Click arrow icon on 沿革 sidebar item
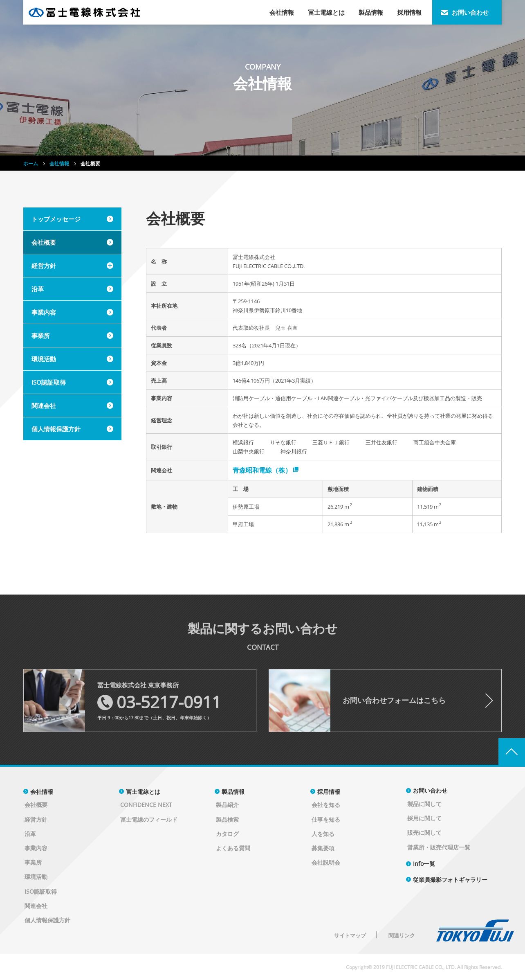525x980 pixels. [110, 289]
